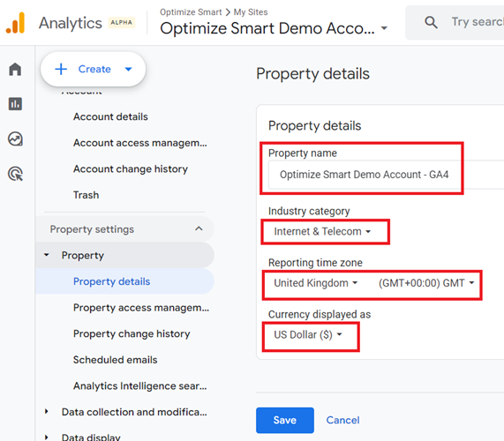Viewport: 504px width, 441px height.
Task: Collapse the Property tree item arrow
Action: tap(47, 255)
